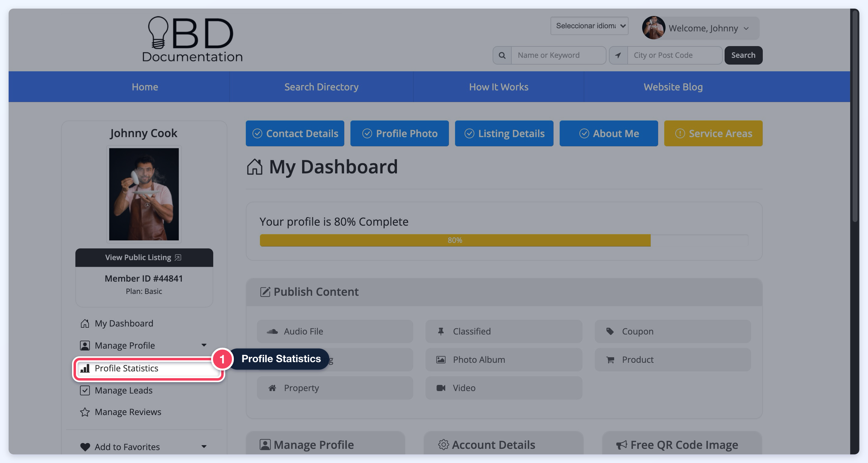Screen dimensions: 868x463
Task: Click the megaphone icon beside Free QR Code Image
Action: 621,445
